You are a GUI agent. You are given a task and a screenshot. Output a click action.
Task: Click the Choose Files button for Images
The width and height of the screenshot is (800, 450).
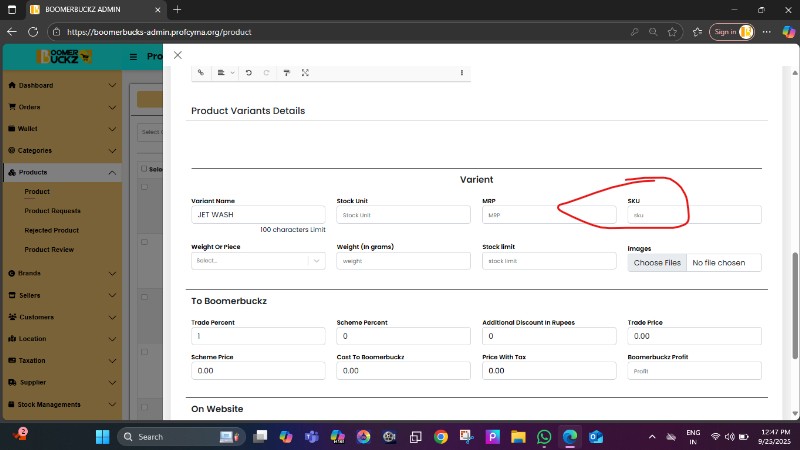657,262
